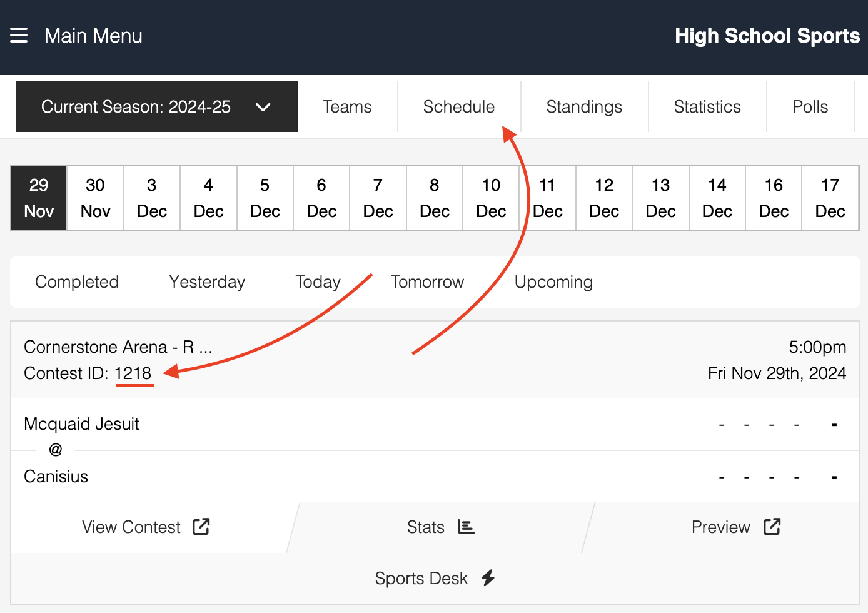Go to the Standings tab
Image resolution: width=868 pixels, height=613 pixels.
pos(584,107)
